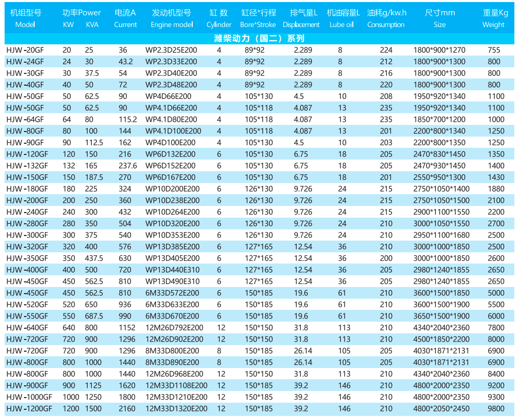Select the HJW-132GF model cell
Screen dimensions: 521x420
(x=27, y=166)
